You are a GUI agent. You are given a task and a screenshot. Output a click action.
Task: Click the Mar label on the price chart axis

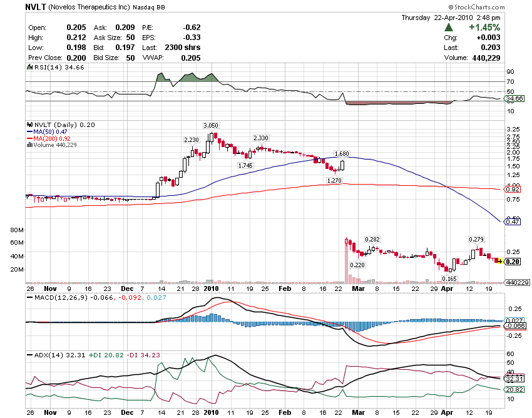tap(358, 288)
